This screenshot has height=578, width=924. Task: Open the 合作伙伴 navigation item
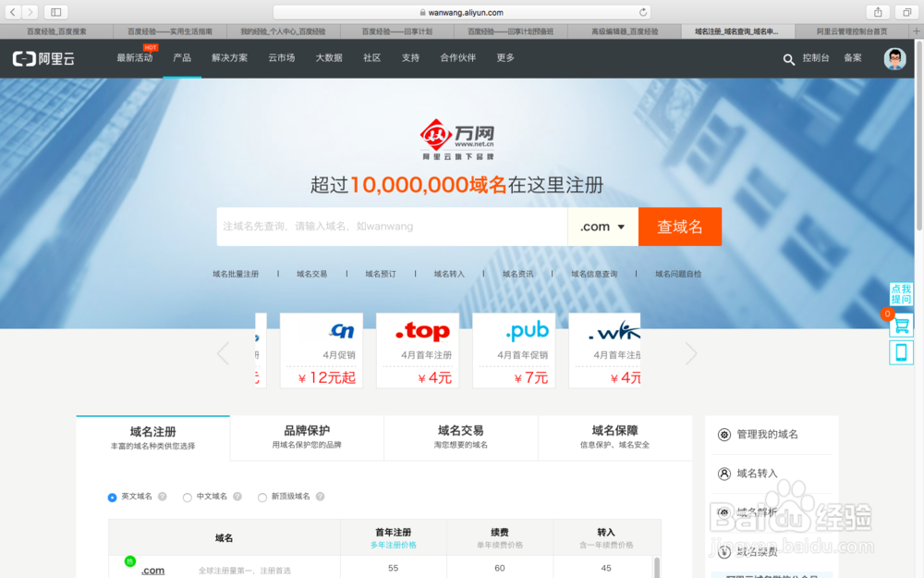coord(458,57)
